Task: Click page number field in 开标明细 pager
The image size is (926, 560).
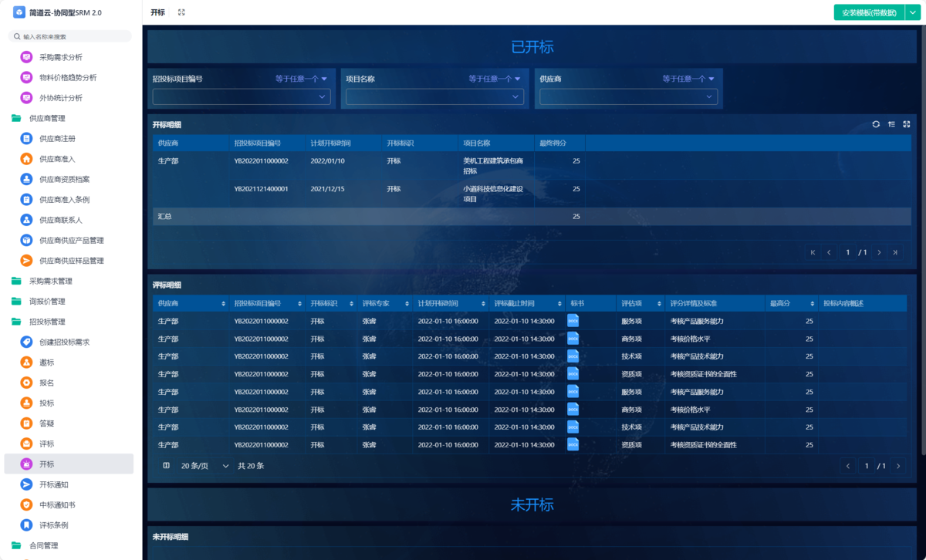Action: tap(848, 252)
